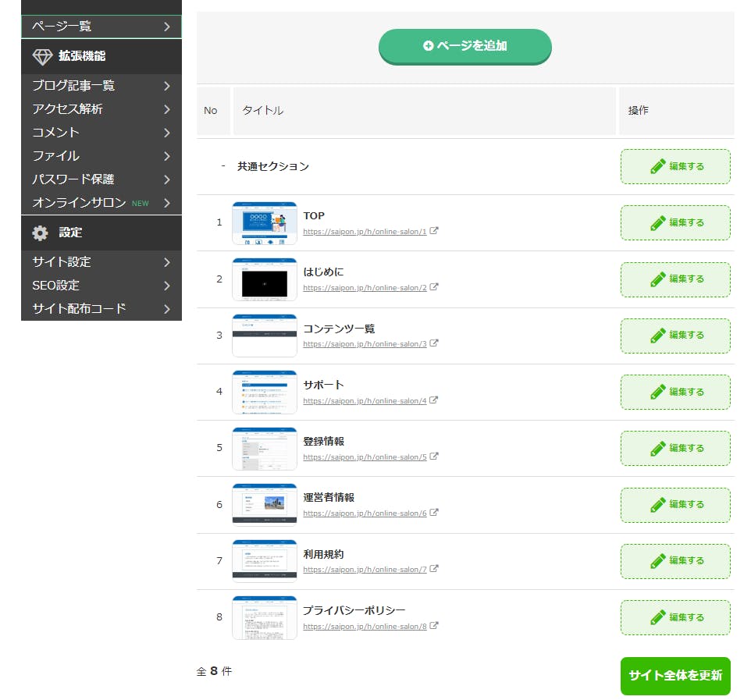Image resolution: width=751 pixels, height=700 pixels.
Task: Click the diamond icon next to 拡張機能
Action: pos(42,56)
